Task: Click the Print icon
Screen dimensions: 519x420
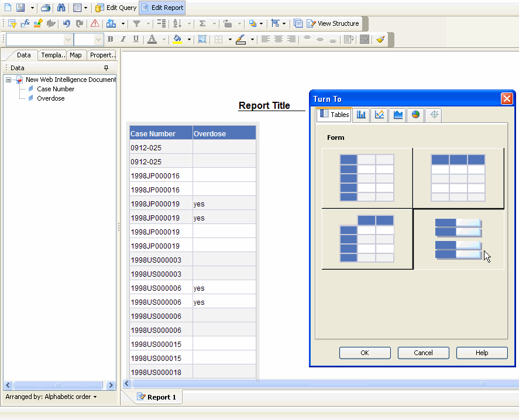Action: tap(46, 7)
